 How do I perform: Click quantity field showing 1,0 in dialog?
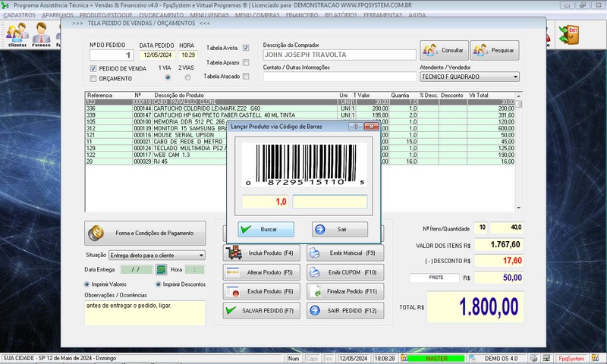coord(265,202)
